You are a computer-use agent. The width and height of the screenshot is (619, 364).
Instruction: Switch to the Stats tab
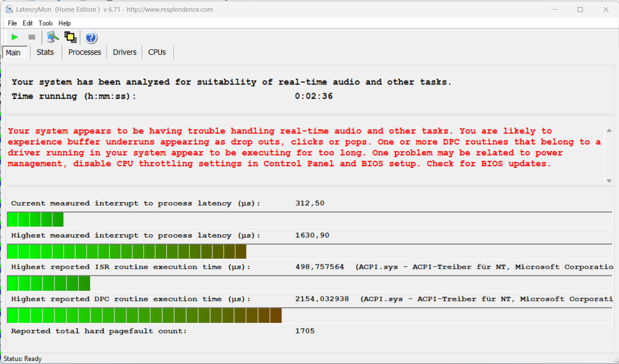pos(45,52)
